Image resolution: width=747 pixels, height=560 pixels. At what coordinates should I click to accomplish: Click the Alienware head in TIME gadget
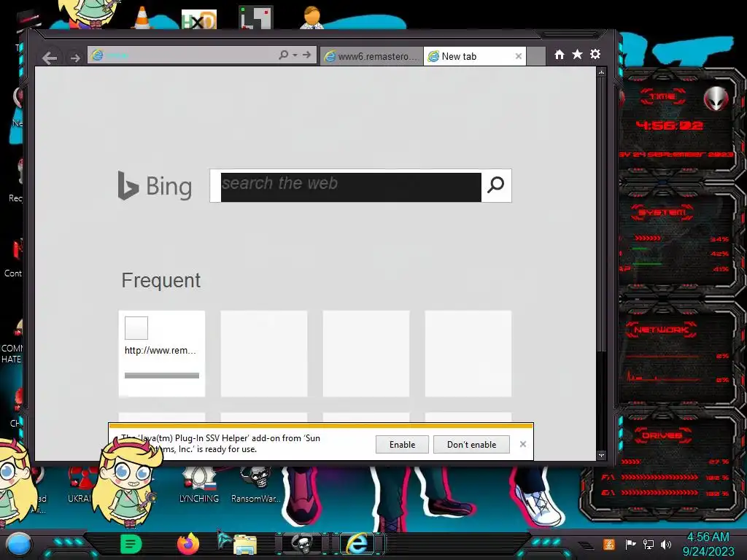(716, 99)
